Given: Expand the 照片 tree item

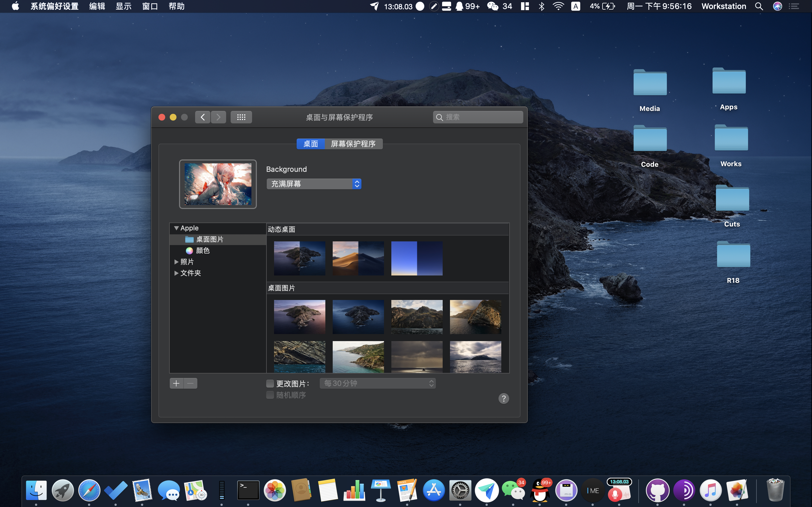Looking at the screenshot, I should pos(176,262).
